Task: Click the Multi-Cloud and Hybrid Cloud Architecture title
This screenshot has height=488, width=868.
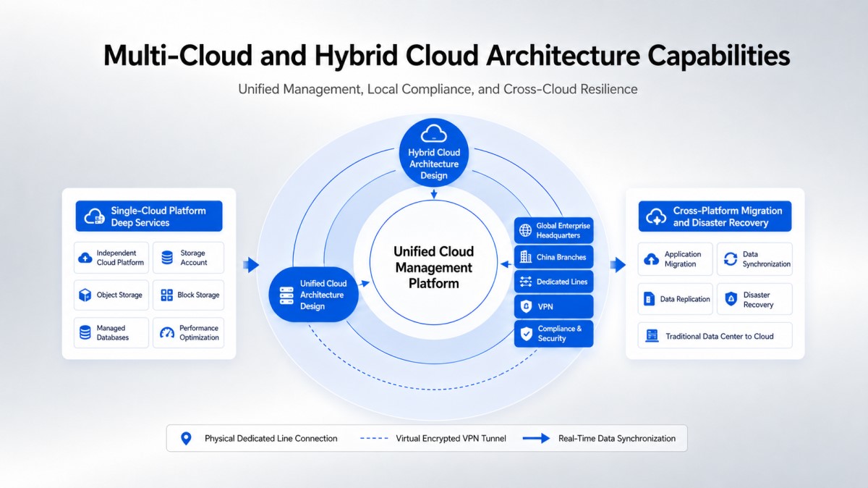Action: click(x=446, y=56)
